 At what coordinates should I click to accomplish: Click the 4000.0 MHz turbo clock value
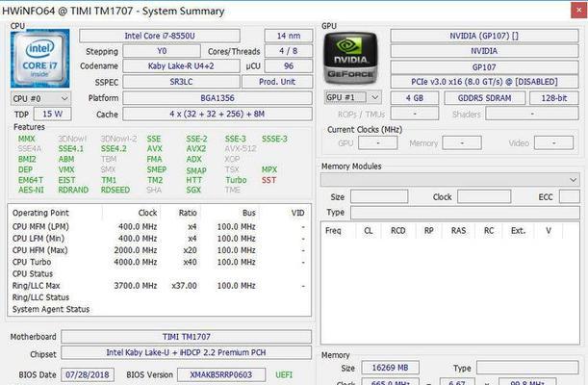[x=136, y=262]
